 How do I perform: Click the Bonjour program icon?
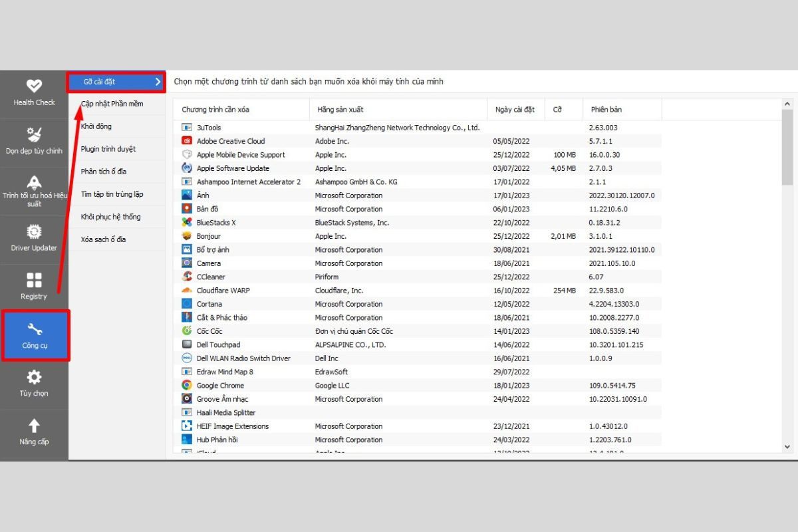[187, 236]
